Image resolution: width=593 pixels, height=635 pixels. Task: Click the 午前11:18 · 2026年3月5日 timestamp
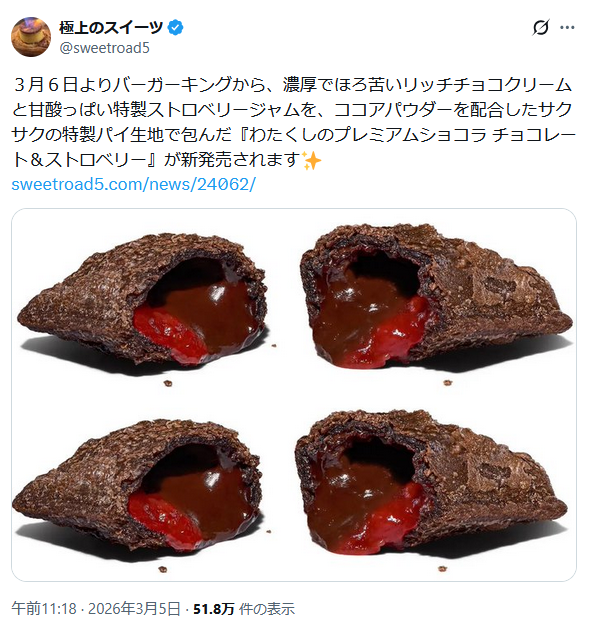pos(96,609)
